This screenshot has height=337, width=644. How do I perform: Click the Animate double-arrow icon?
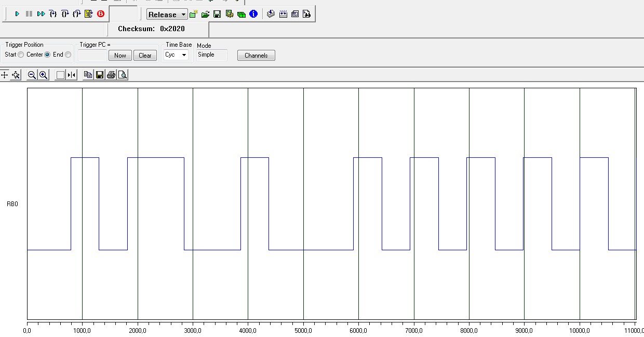(x=41, y=14)
